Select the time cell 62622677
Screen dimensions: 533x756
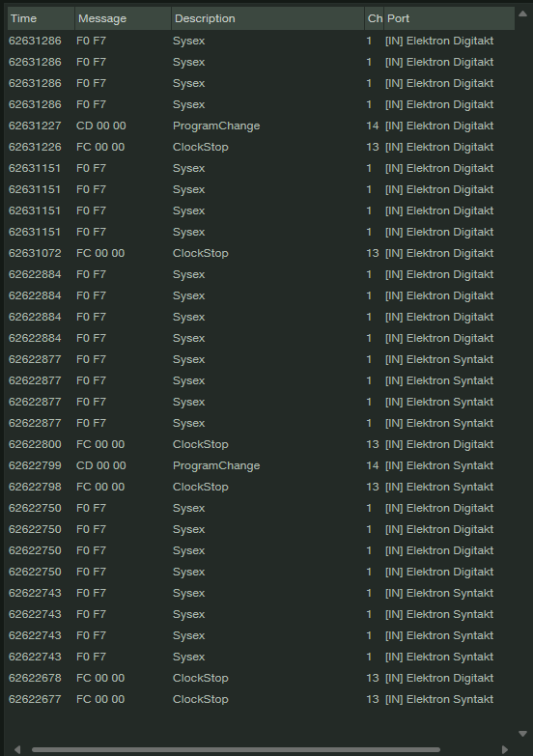tap(35, 699)
